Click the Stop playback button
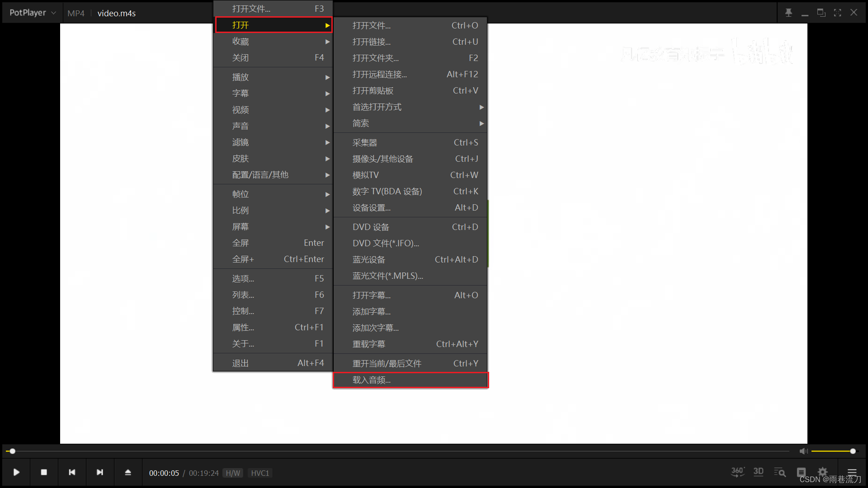This screenshot has height=488, width=868. (44, 472)
